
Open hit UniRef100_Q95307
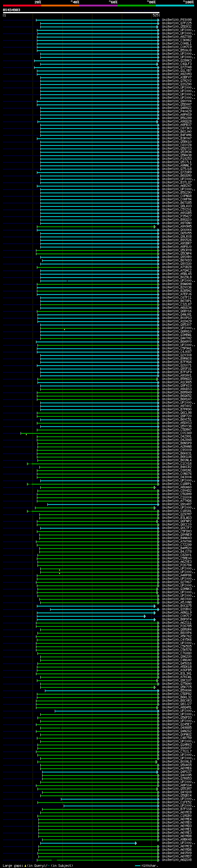click(x=176, y=325)
